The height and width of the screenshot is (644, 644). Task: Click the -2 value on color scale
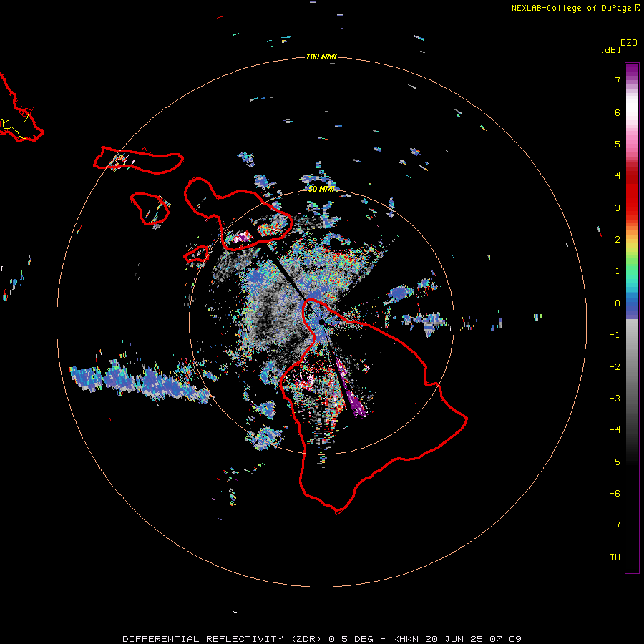coord(615,367)
